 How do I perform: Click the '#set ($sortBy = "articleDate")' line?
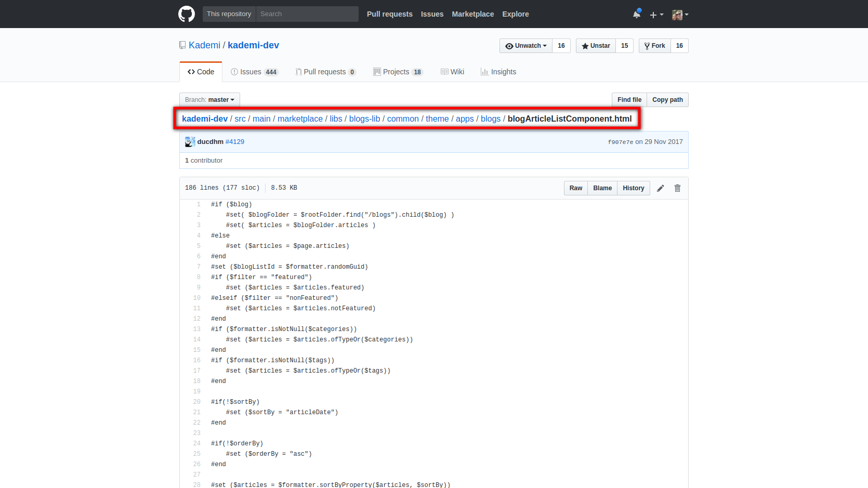(282, 413)
